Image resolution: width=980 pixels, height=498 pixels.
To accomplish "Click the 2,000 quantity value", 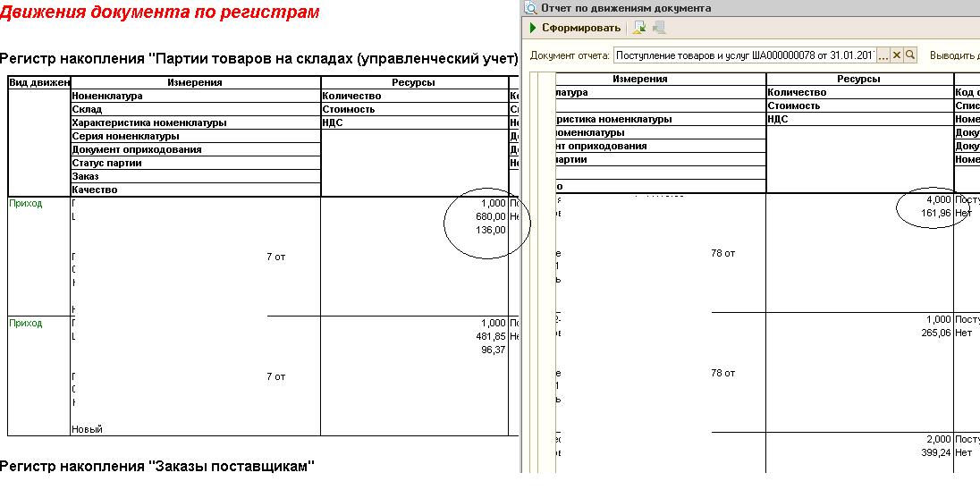I will coord(939,439).
